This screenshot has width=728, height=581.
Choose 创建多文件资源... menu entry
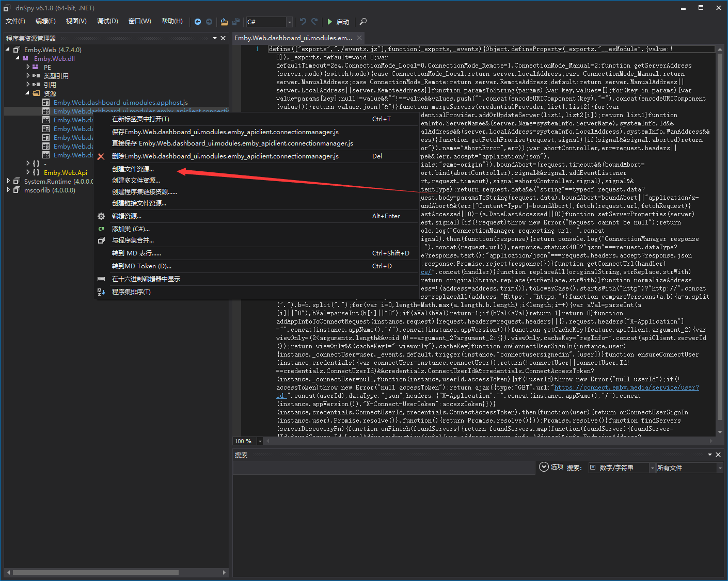(x=256, y=181)
